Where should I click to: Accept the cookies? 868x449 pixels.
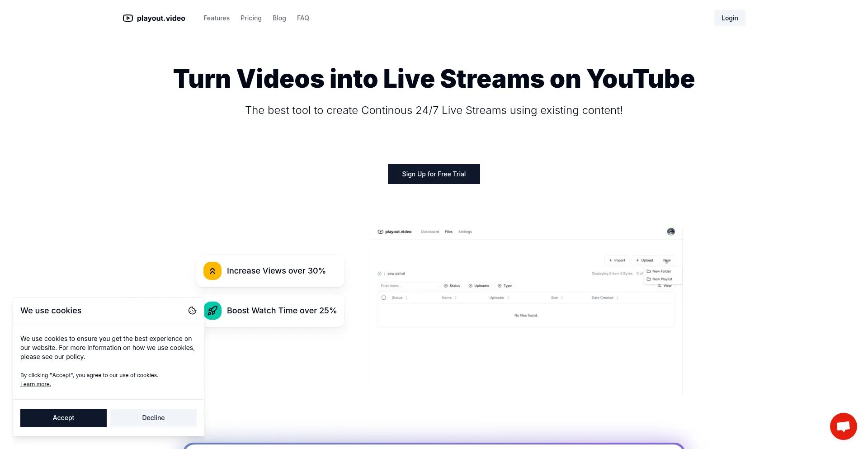click(63, 418)
